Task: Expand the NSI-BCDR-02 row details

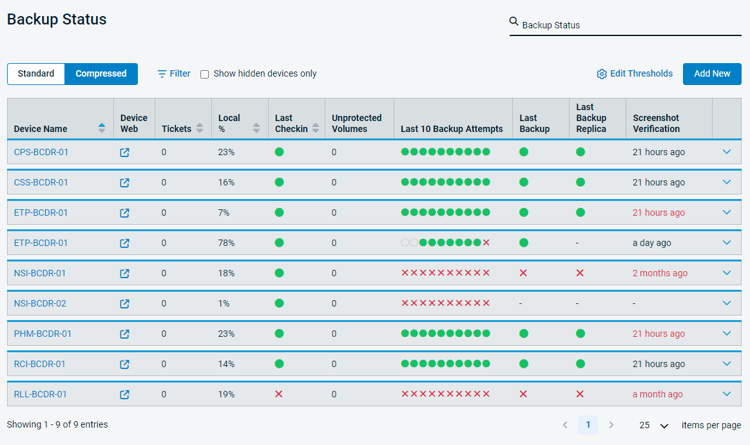Action: 727,303
